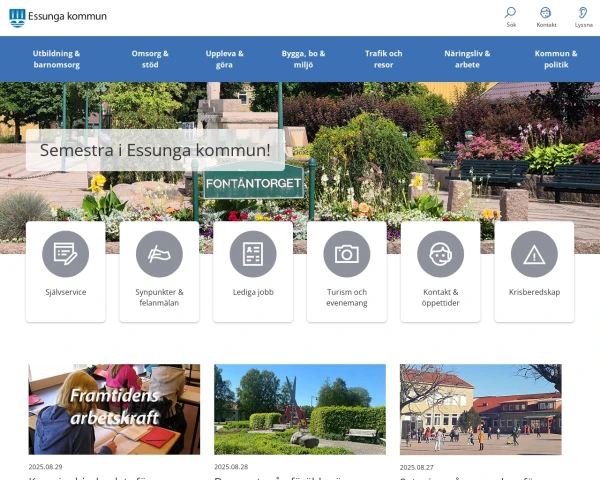Open the park sculpture news image
This screenshot has height=480, width=600.
[x=299, y=409]
